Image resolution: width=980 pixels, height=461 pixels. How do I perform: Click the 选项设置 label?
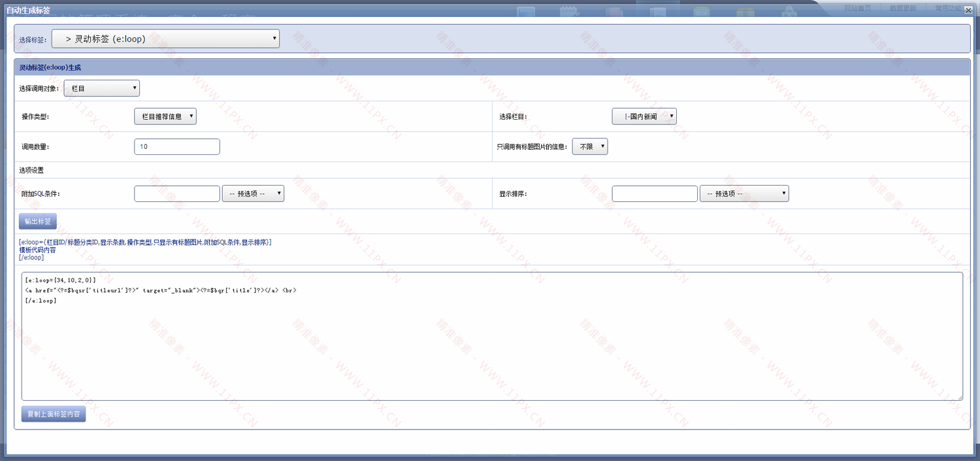point(31,170)
